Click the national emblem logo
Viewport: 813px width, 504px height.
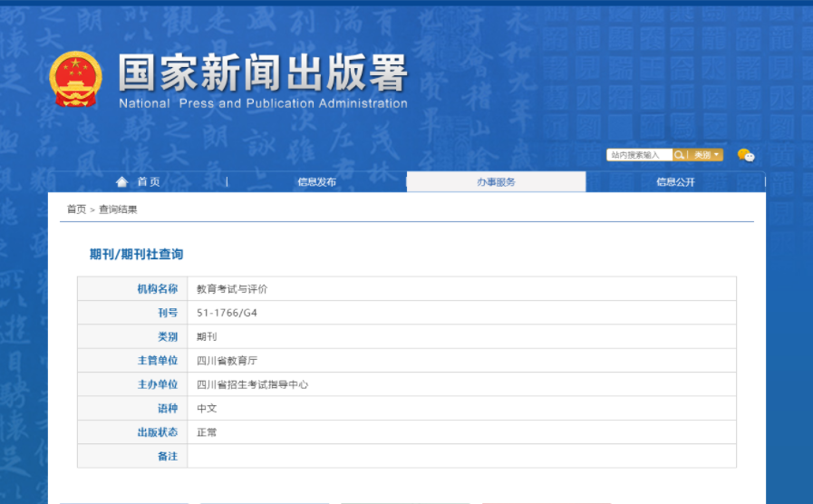coord(76,79)
